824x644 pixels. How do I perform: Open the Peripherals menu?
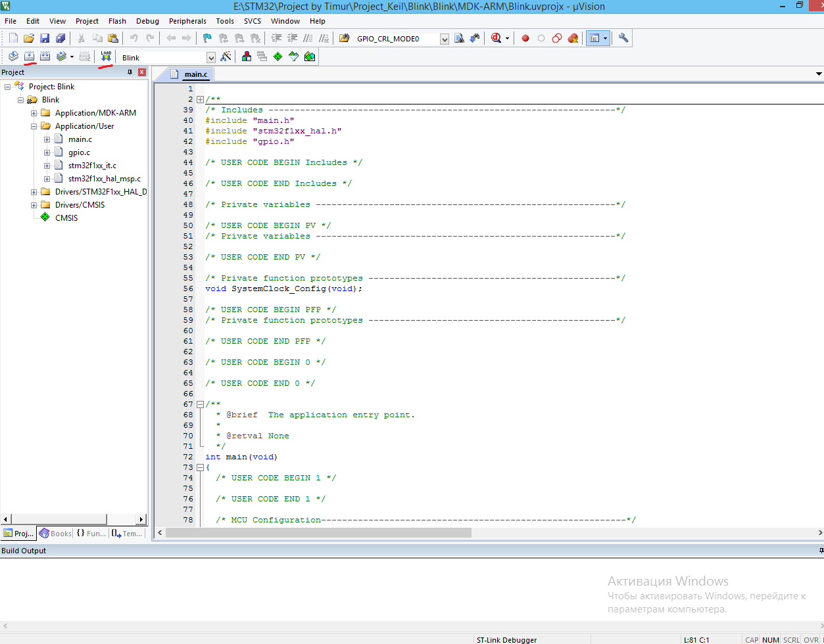pos(187,21)
